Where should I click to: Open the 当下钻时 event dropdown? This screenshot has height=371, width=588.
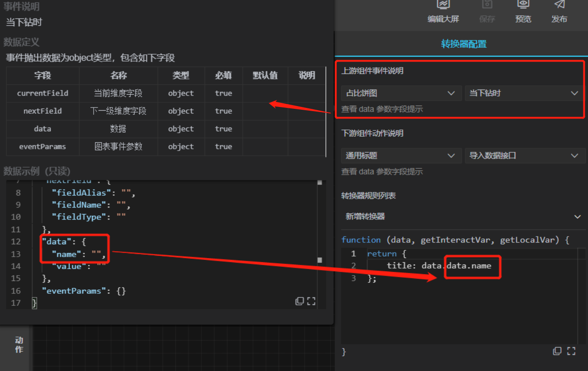(525, 93)
